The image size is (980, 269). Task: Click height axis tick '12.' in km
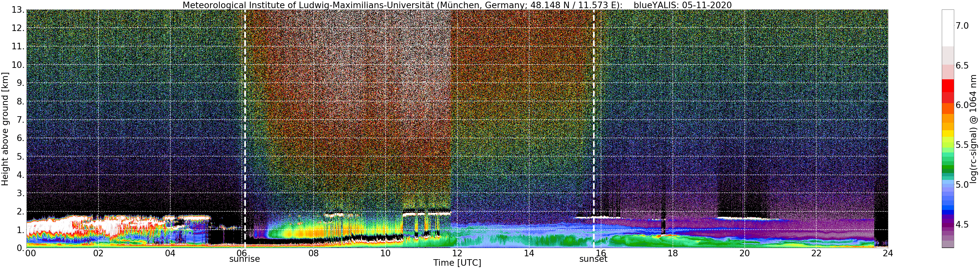click(18, 28)
